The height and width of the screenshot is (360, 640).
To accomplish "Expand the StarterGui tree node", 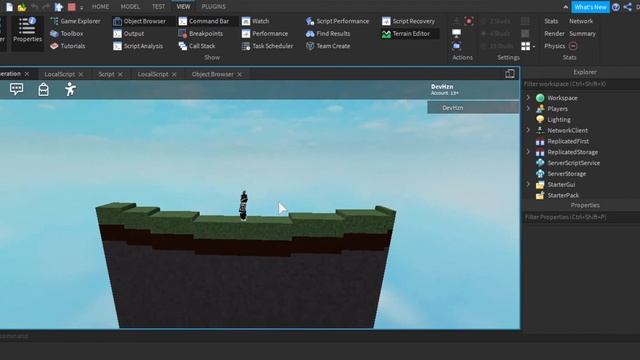I will point(528,184).
